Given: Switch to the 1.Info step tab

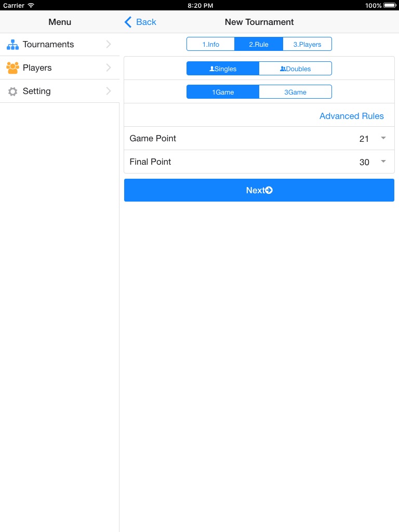Looking at the screenshot, I should click(x=211, y=44).
